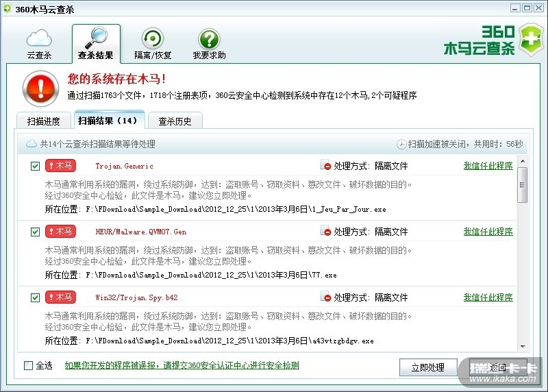Click 木马 badge for Win32/Trojan.Spy.b42
The width and height of the screenshot is (548, 392).
click(x=60, y=297)
